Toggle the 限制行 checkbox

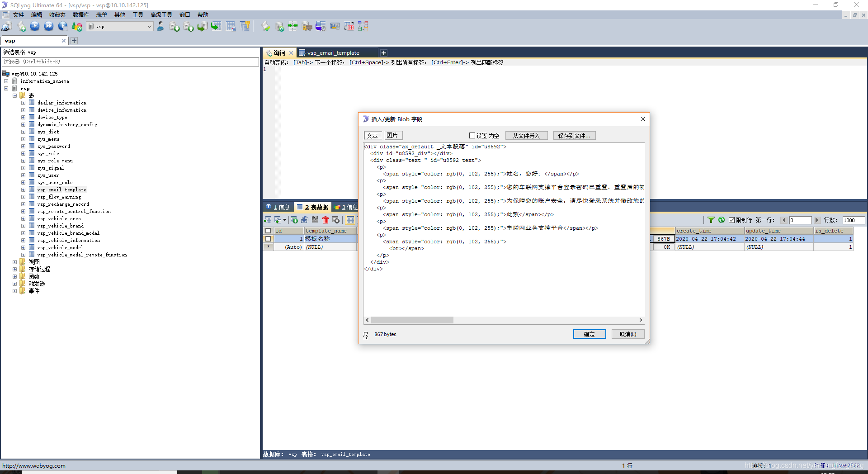click(x=731, y=220)
